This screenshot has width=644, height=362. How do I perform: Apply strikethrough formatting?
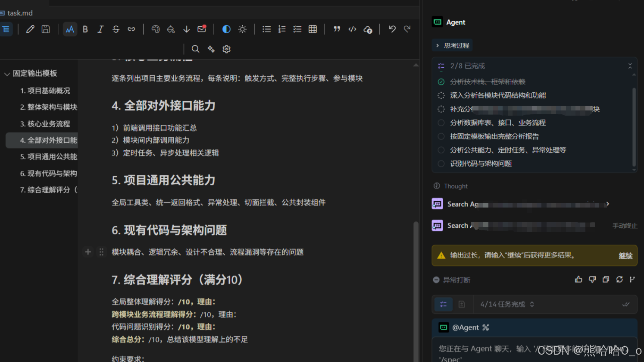tap(116, 29)
